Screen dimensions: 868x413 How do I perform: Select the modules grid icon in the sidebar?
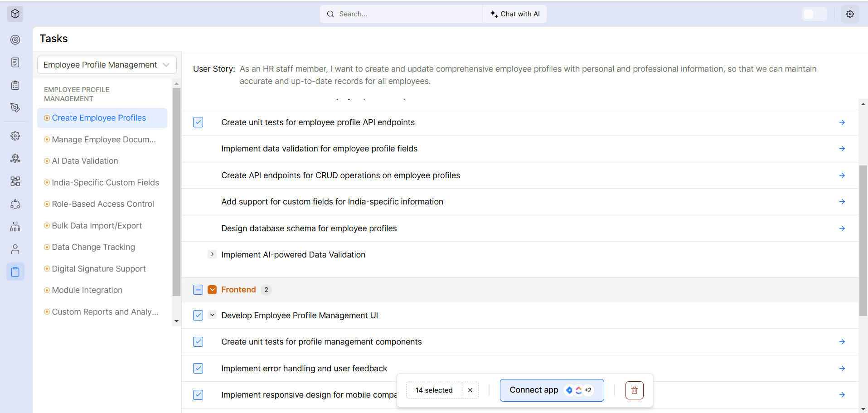(x=15, y=181)
